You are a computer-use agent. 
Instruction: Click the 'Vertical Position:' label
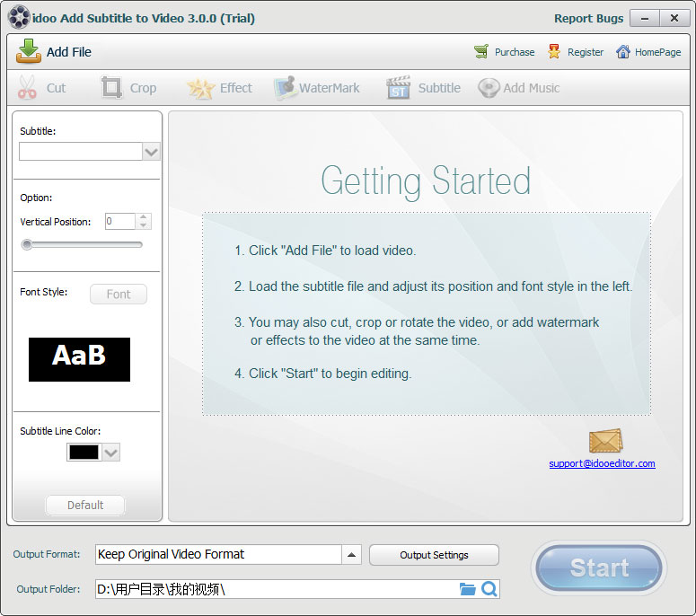tap(56, 222)
